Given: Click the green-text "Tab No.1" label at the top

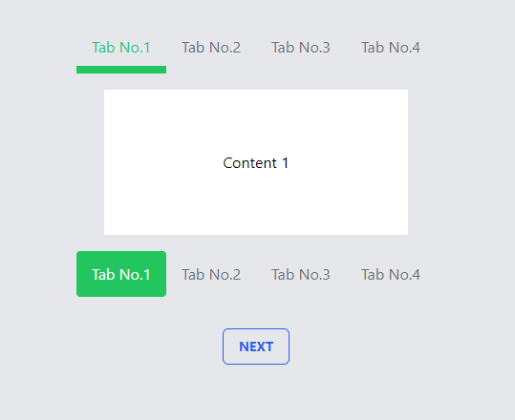Looking at the screenshot, I should (x=121, y=48).
